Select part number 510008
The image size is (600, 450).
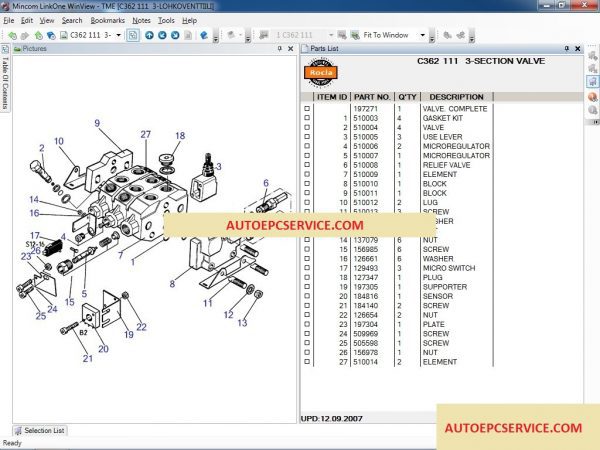pos(365,165)
